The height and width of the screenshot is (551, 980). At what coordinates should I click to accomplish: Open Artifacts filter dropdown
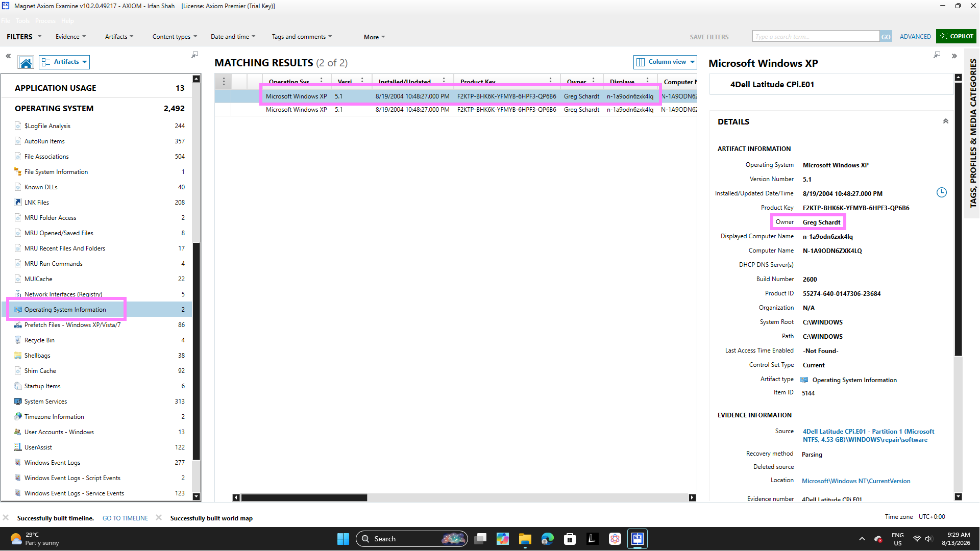coord(119,37)
